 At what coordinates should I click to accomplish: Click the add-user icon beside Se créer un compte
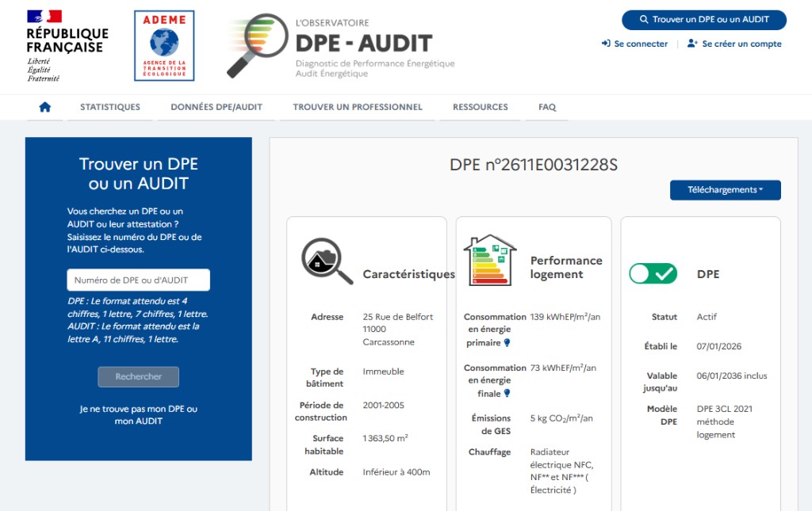tap(692, 44)
